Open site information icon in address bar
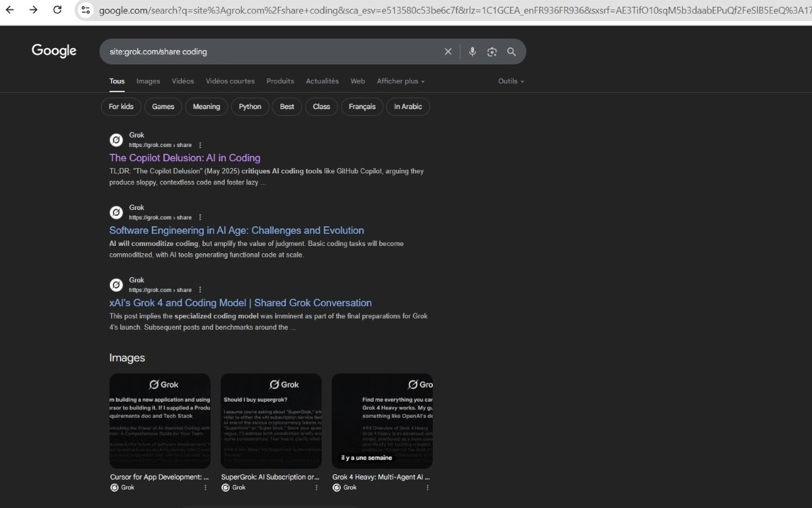 pos(85,9)
